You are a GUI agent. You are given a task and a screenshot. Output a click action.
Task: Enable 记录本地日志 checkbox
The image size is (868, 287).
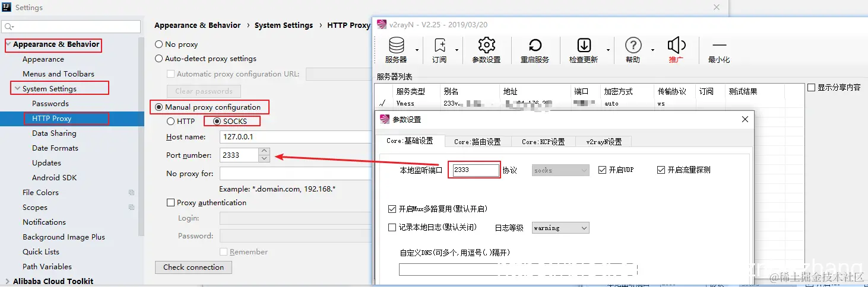coord(392,228)
